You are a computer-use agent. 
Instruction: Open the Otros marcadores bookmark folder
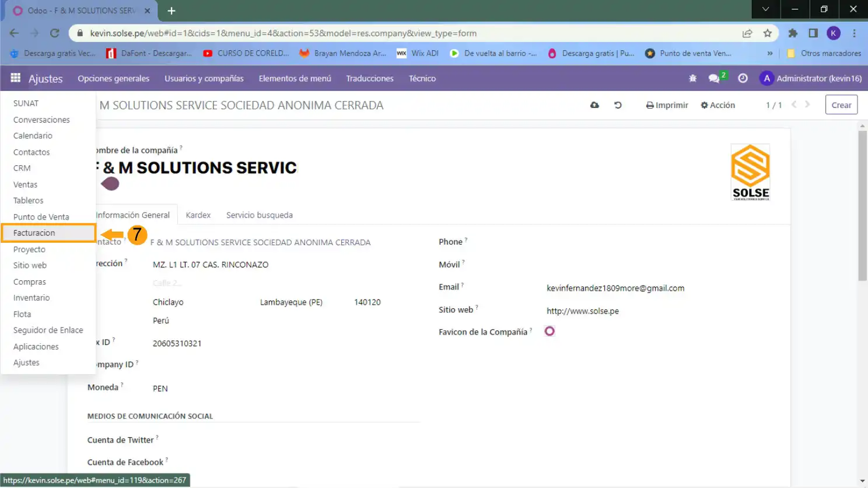[x=824, y=53]
